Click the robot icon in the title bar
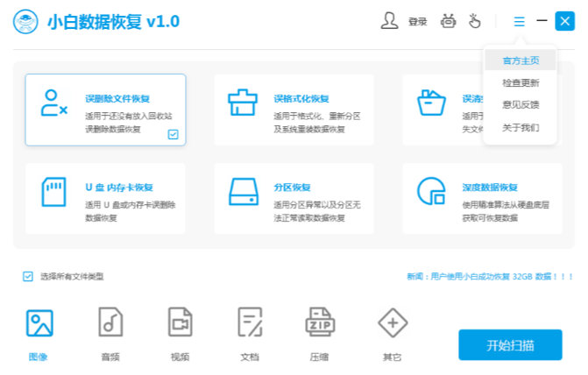 point(450,21)
